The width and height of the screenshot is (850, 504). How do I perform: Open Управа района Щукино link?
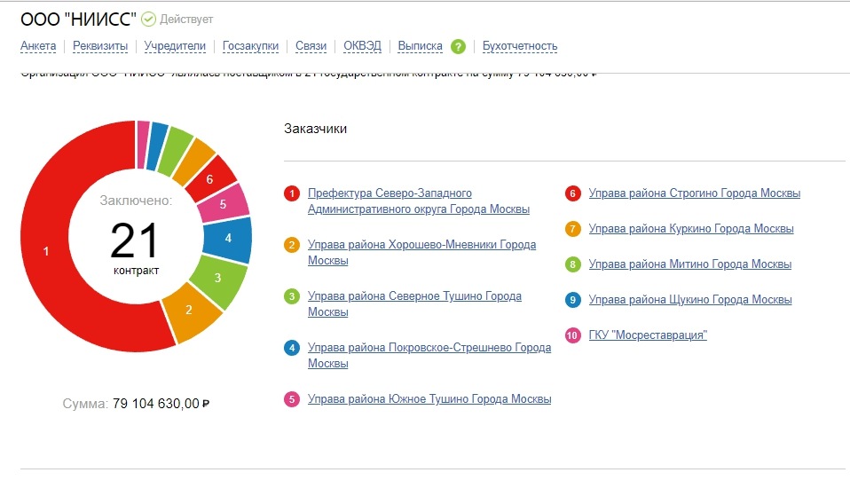690,300
